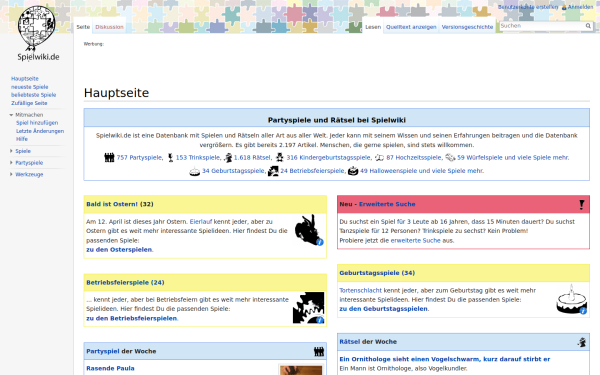Click exclamation icon in Erweiterte Suche header
The width and height of the screenshot is (600, 375).
click(582, 204)
